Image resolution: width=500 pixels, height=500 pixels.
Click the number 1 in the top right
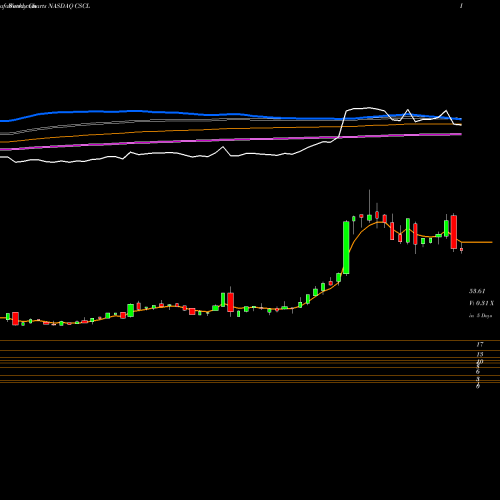[x=461, y=6]
